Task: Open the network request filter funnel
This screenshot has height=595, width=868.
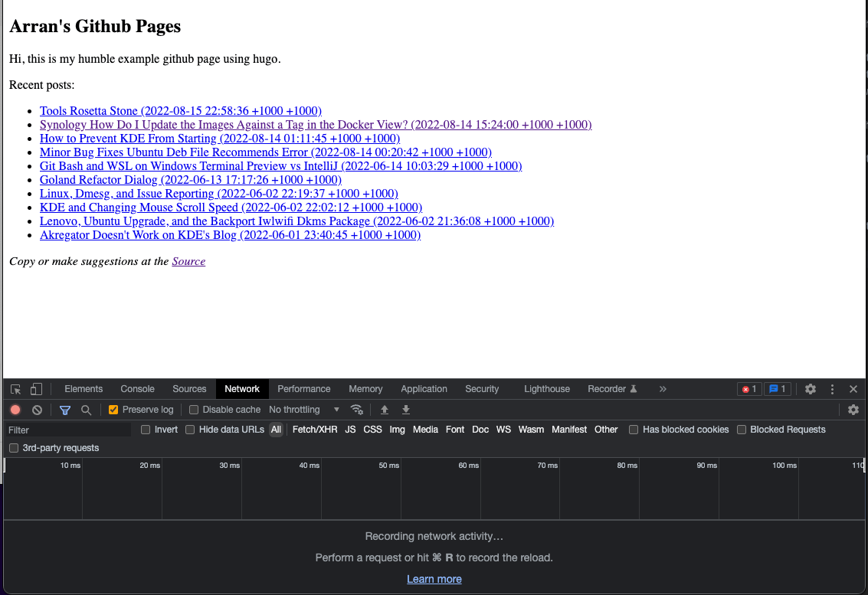Action: (x=64, y=410)
